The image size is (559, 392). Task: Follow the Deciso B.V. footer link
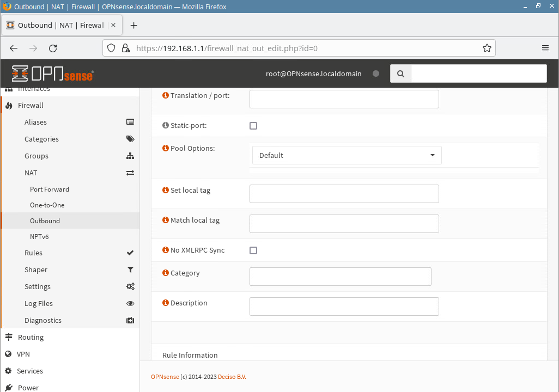pyautogui.click(x=232, y=377)
